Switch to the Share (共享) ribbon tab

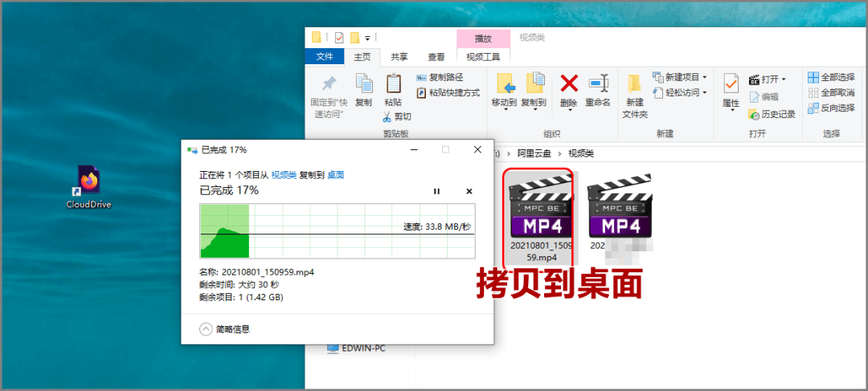pyautogui.click(x=399, y=56)
